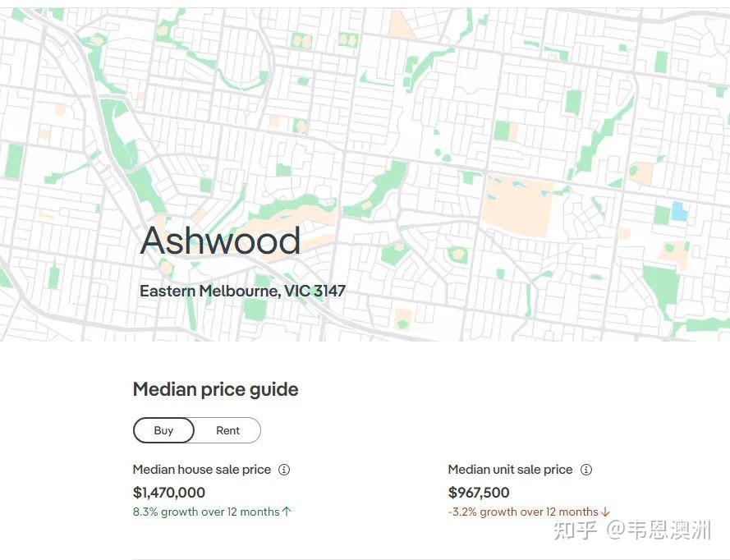Click the orange downward growth arrow
Image resolution: width=730 pixels, height=560 pixels.
(x=605, y=512)
